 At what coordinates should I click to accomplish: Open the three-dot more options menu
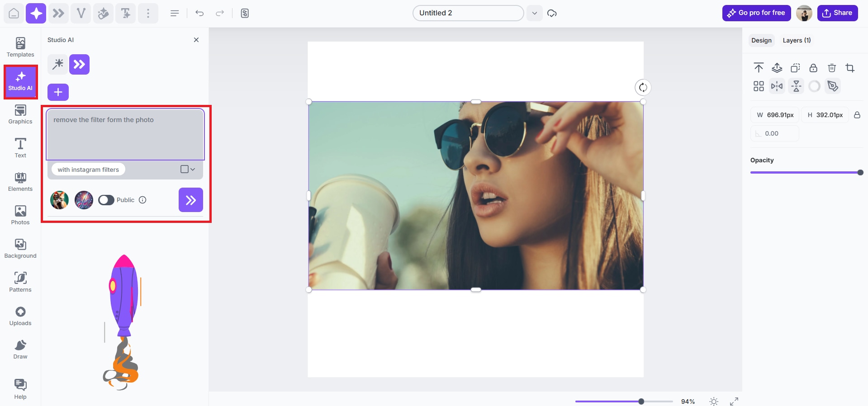pos(148,13)
